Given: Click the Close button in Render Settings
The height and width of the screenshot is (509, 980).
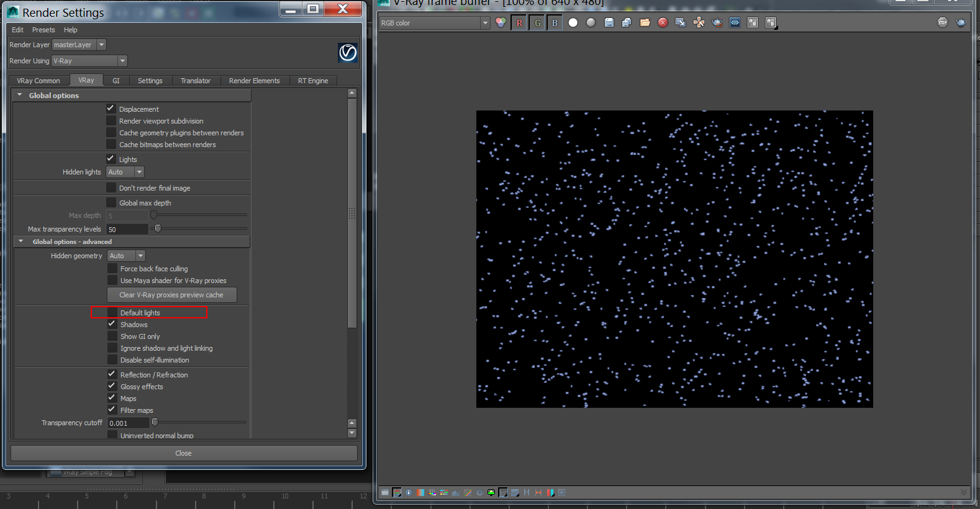Looking at the screenshot, I should [184, 453].
